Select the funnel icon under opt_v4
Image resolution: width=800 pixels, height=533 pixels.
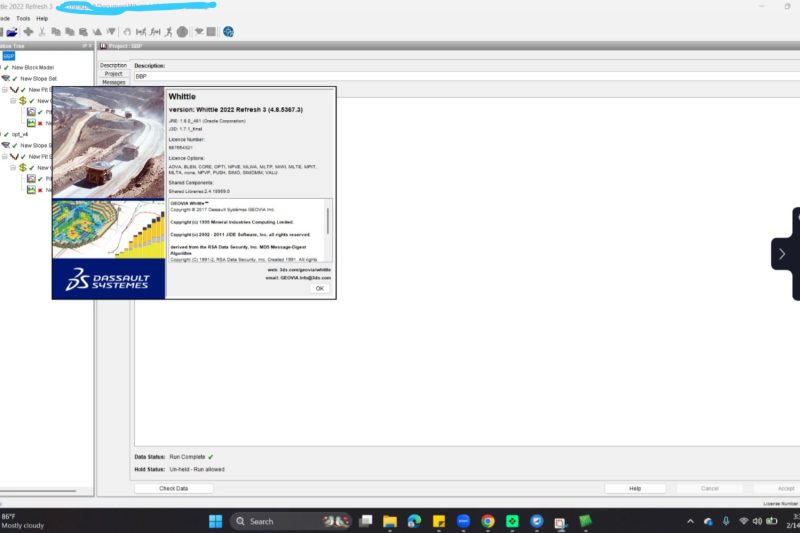coord(6,145)
